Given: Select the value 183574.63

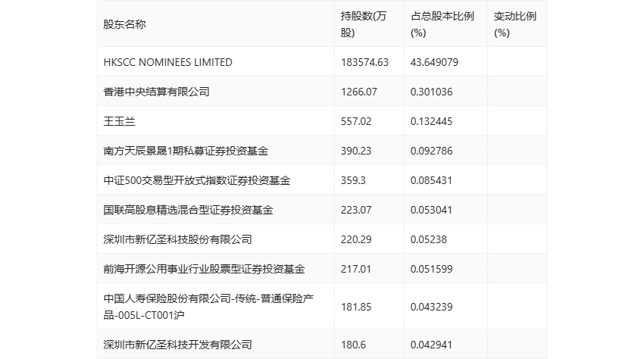Looking at the screenshot, I should [364, 62].
